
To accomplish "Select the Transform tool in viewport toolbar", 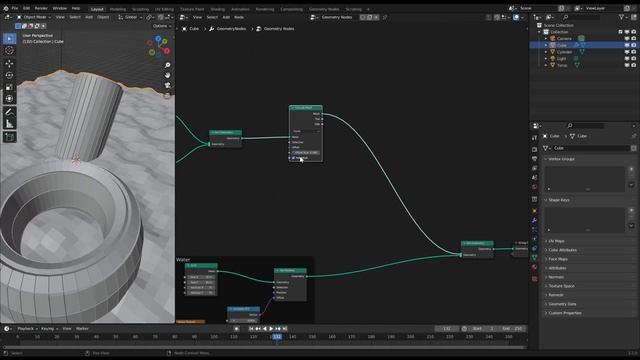I will pyautogui.click(x=9, y=99).
